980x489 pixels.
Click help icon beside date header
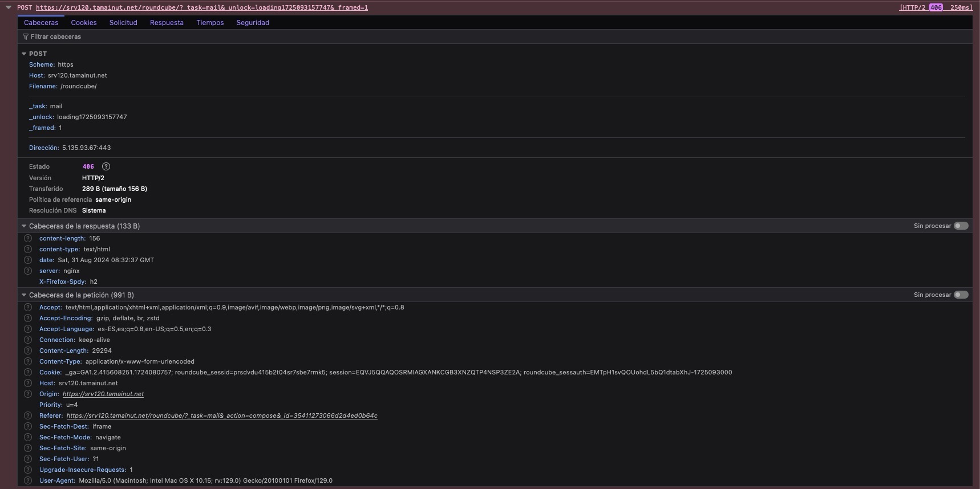point(27,260)
